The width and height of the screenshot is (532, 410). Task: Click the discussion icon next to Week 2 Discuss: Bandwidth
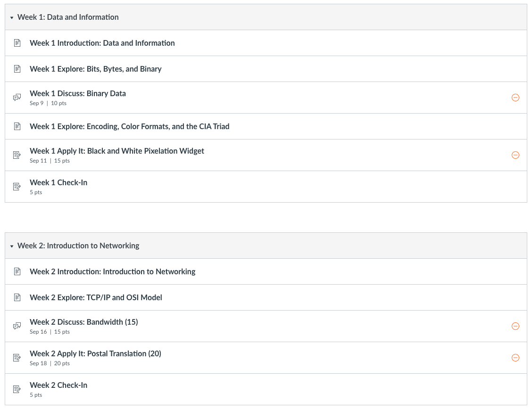(x=17, y=326)
